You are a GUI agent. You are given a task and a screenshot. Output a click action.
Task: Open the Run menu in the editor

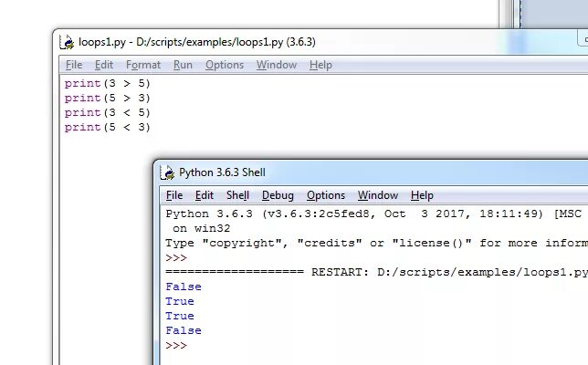[183, 65]
